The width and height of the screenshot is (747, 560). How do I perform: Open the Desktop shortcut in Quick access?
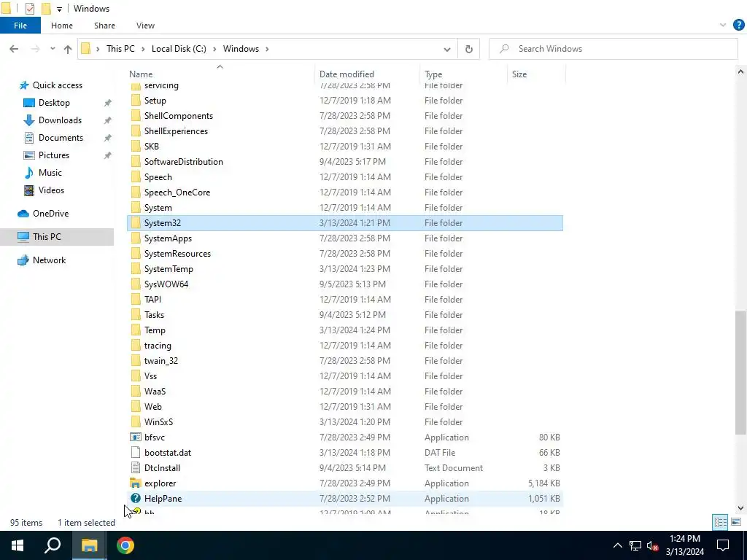54,102
